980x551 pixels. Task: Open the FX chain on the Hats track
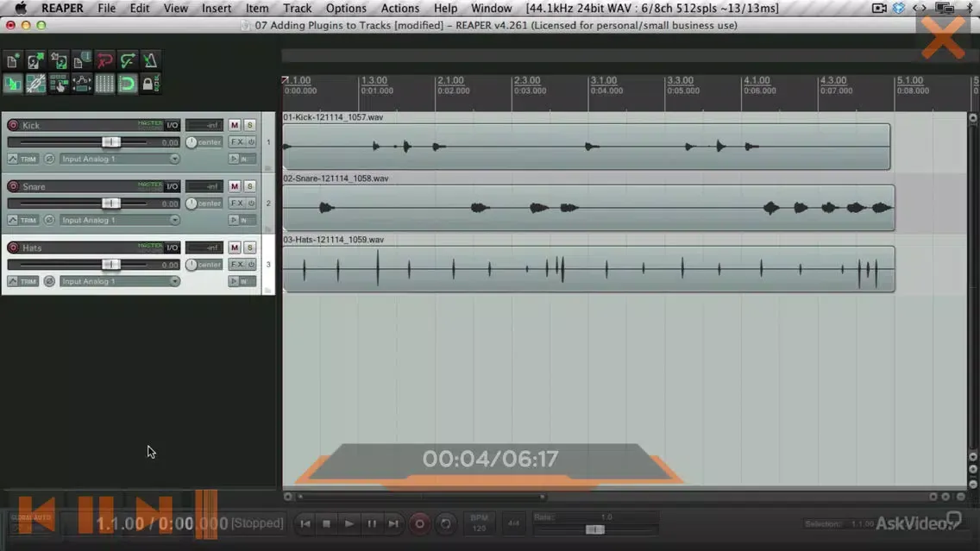click(x=237, y=265)
